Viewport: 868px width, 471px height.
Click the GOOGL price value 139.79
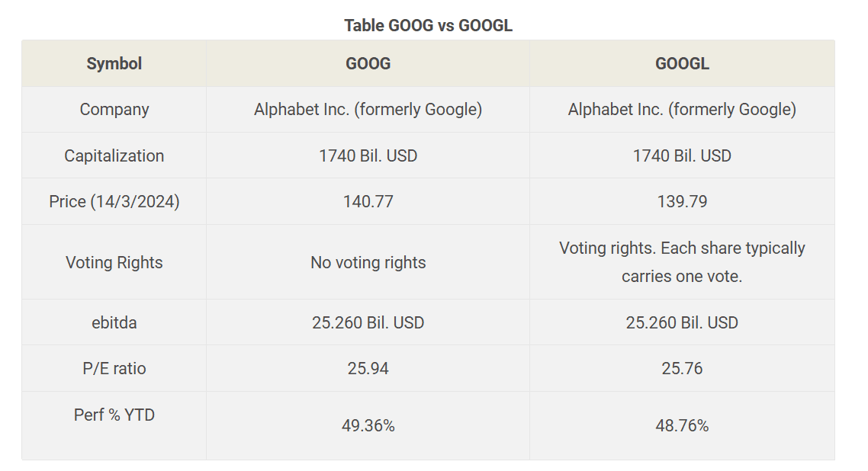[x=682, y=201]
